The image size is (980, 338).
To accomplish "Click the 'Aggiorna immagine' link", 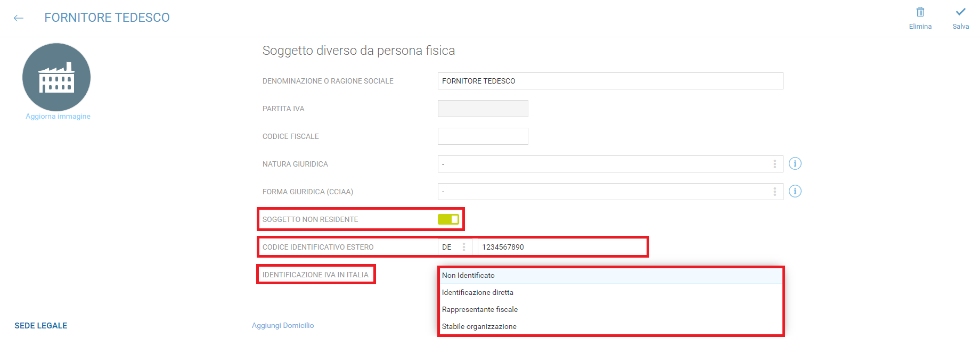I will [58, 116].
